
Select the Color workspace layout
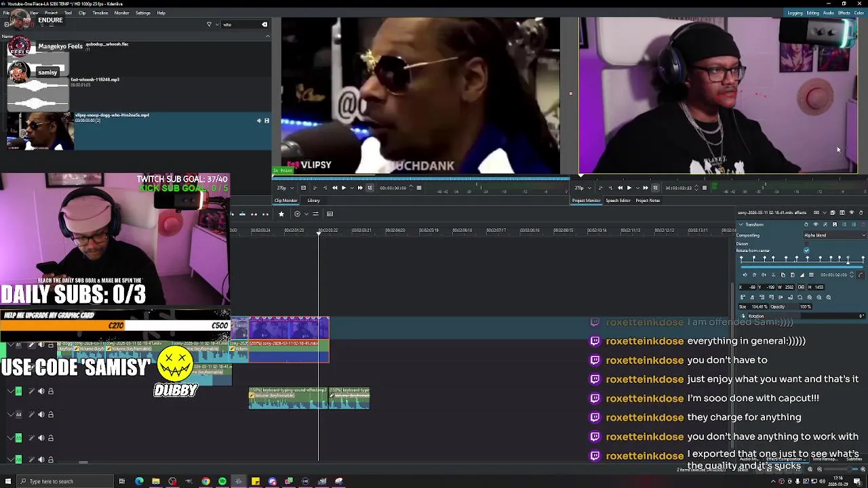click(859, 13)
